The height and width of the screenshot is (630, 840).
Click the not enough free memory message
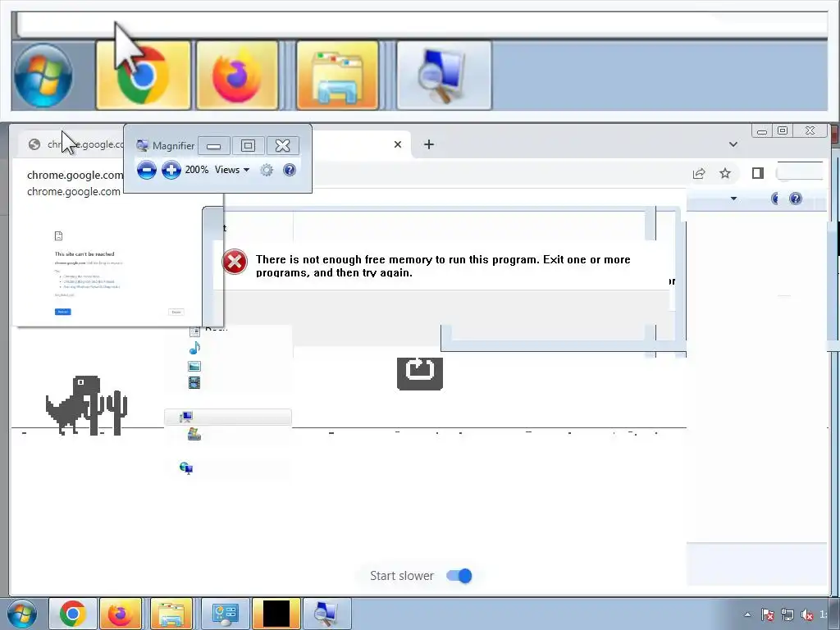point(442,266)
